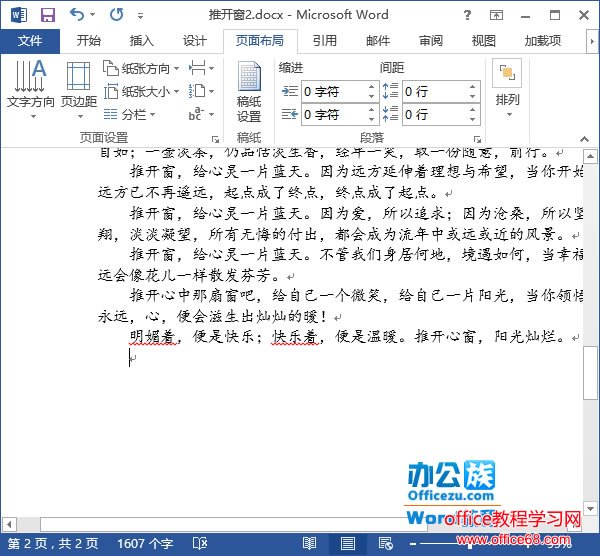Switch to Read Mode view
Screen dimensions: 600x556
[309, 543]
